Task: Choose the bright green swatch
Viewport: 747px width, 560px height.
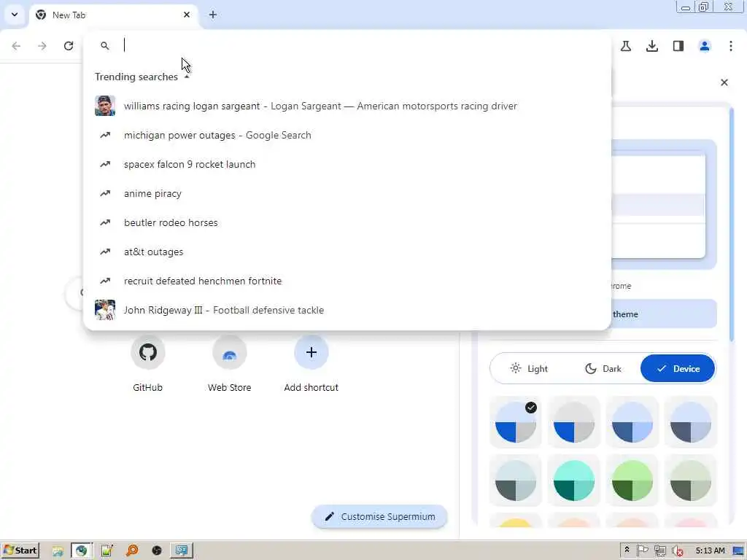Action: point(632,481)
